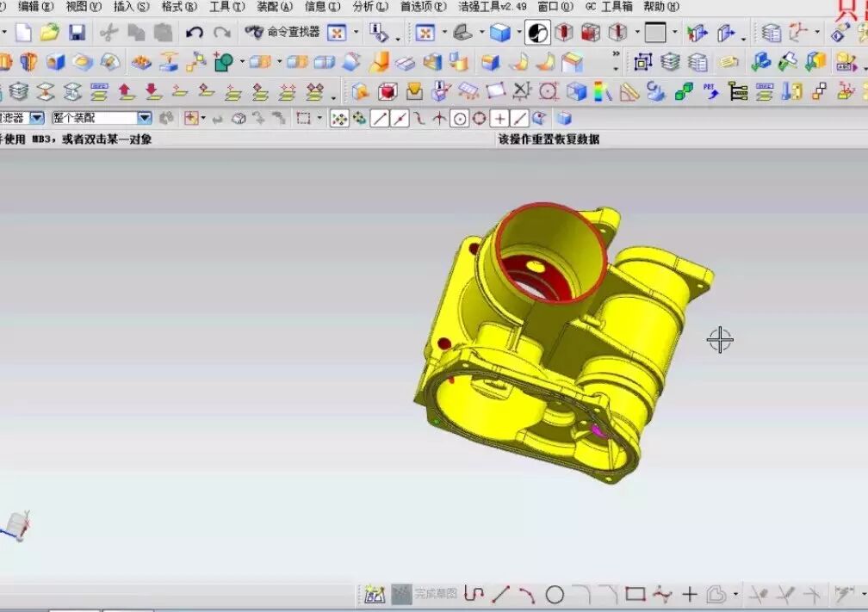868x612 pixels.
Task: Open a file with the folder icon
Action: tap(50, 33)
